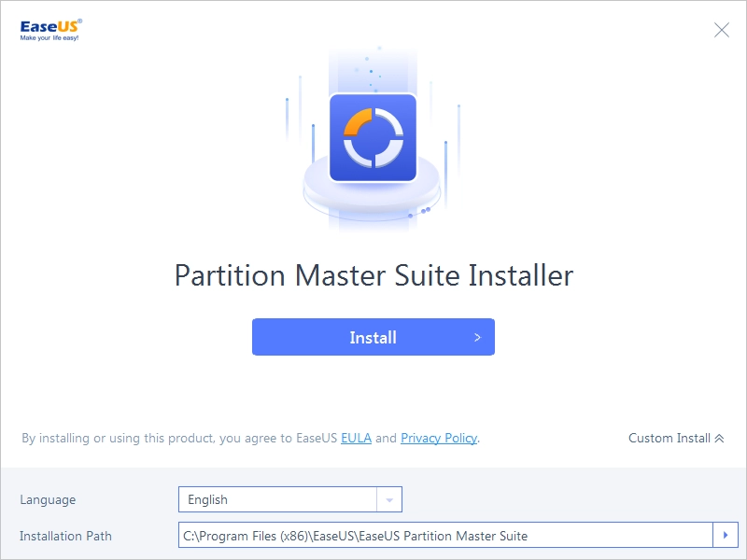Image resolution: width=747 pixels, height=560 pixels.
Task: Start installation with the Install button
Action: pos(373,337)
